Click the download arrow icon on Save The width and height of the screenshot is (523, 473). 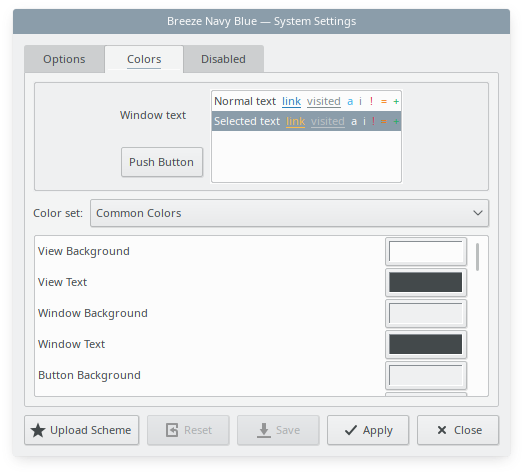tap(264, 430)
